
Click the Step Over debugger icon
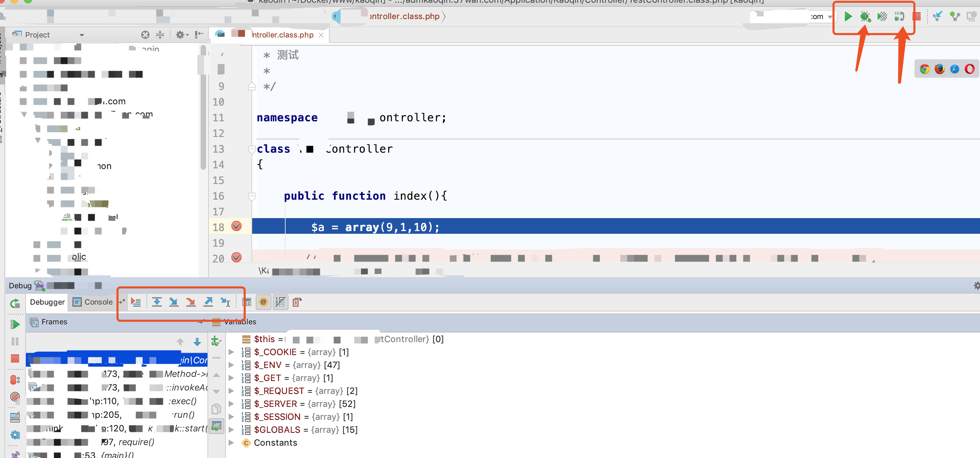click(x=157, y=302)
